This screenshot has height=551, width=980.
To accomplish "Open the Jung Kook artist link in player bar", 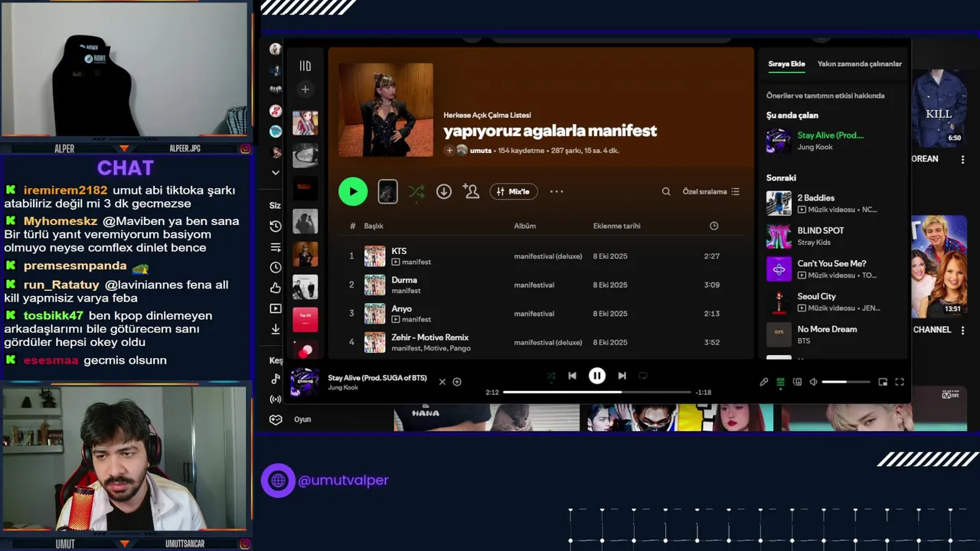I will point(343,388).
